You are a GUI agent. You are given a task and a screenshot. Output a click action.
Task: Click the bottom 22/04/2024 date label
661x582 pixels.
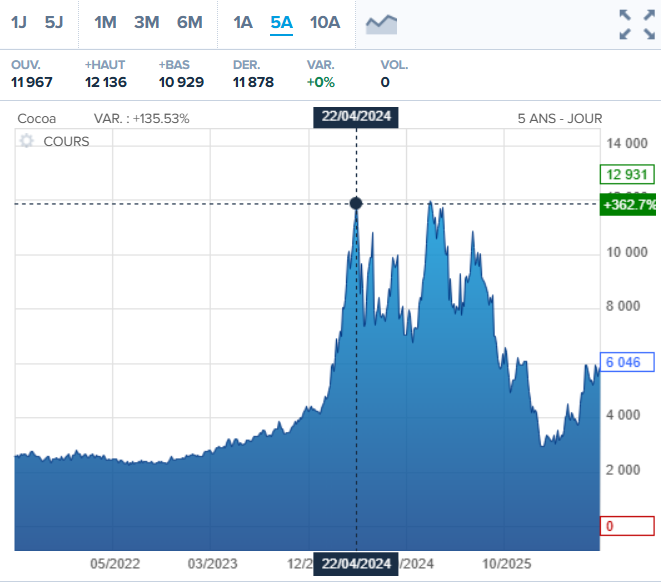[356, 564]
